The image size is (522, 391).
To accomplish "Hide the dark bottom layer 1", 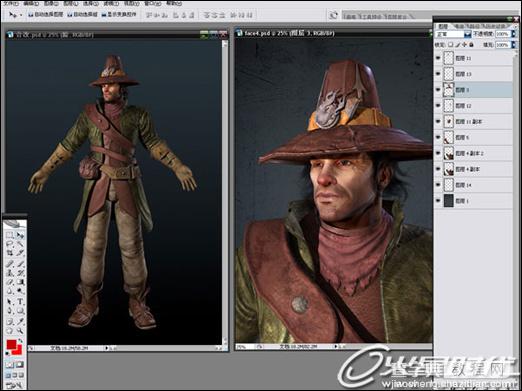I will click(x=438, y=201).
